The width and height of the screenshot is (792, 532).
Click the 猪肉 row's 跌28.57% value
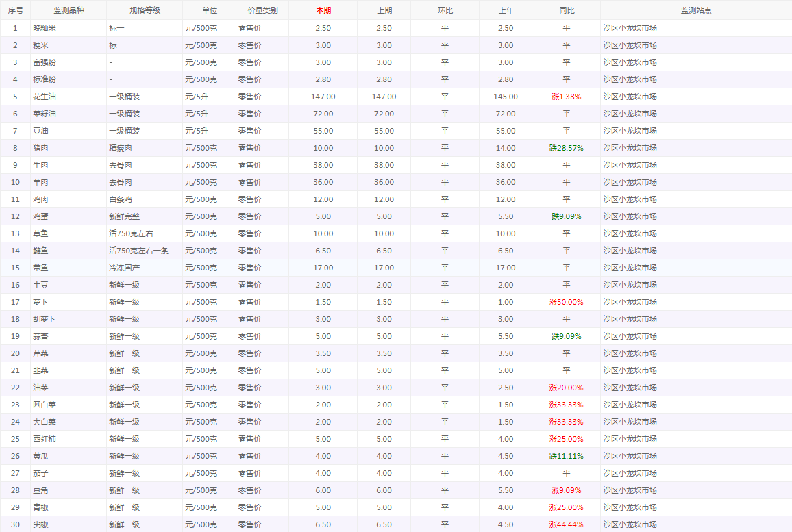[x=566, y=148]
